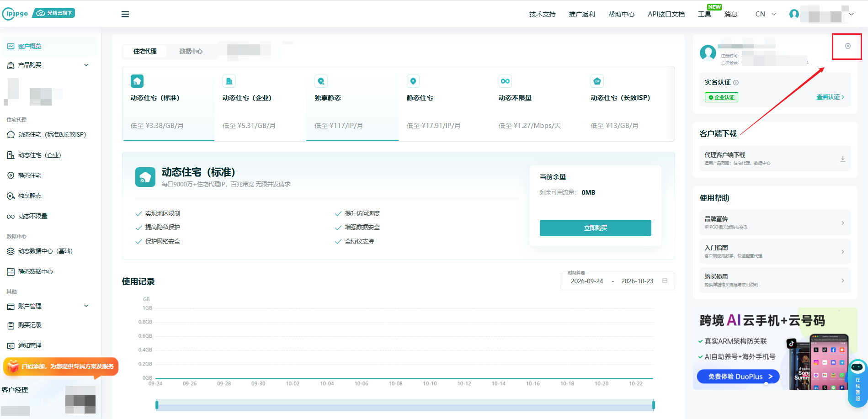This screenshot has width=868, height=419.
Task: Open the calendar icon in date filter
Action: 665,281
